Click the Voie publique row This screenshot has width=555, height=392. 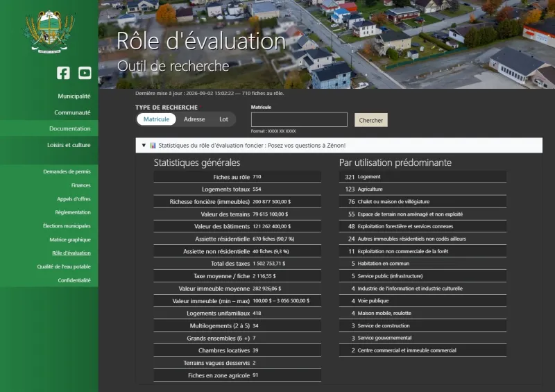click(x=422, y=300)
